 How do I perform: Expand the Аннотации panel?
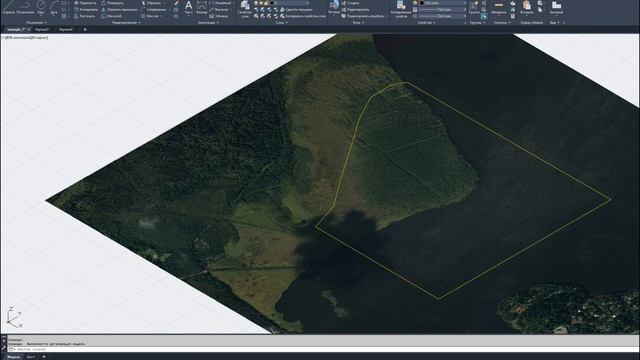[209, 23]
